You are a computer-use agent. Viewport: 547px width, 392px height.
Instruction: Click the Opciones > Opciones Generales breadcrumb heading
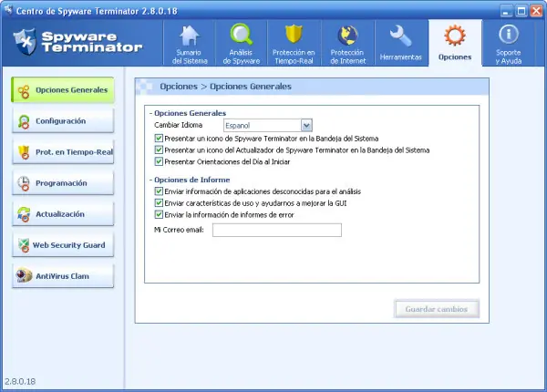point(225,87)
